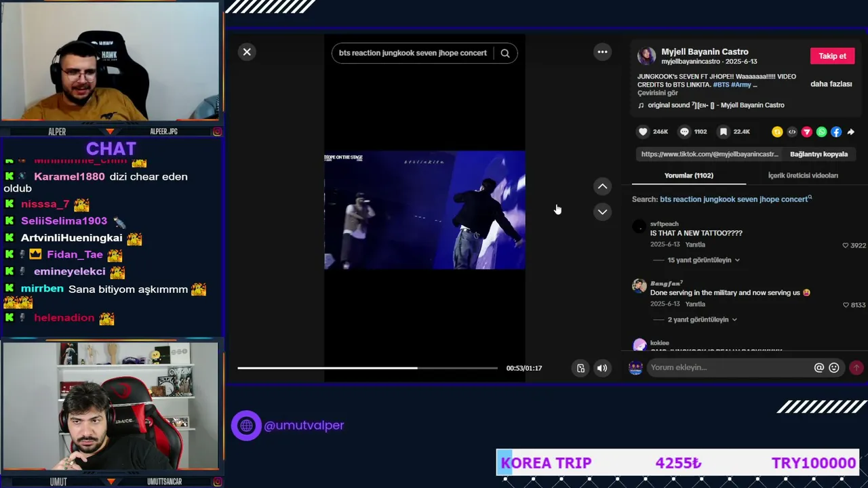Click the Takip et follow button
868x488 pixels.
tap(832, 56)
